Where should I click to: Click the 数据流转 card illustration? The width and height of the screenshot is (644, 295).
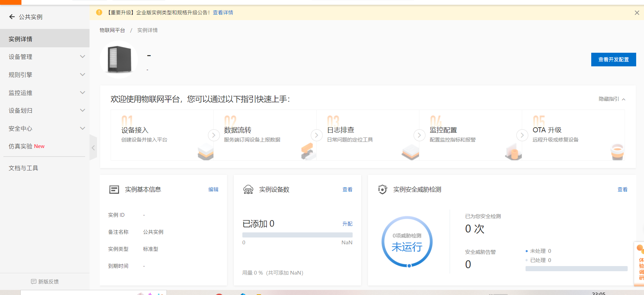pyautogui.click(x=308, y=151)
